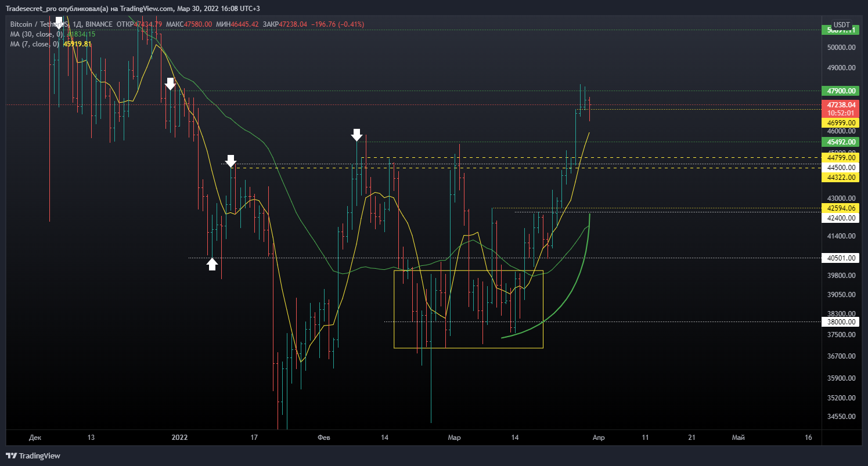Click the green 45492.00 price label
Screen dimensions: 868x466
pyautogui.click(x=841, y=142)
